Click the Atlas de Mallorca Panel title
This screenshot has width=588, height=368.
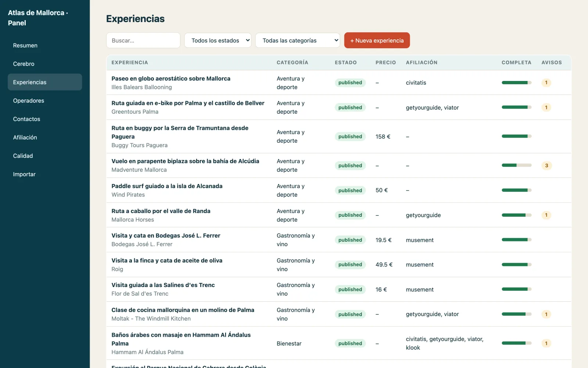(38, 18)
